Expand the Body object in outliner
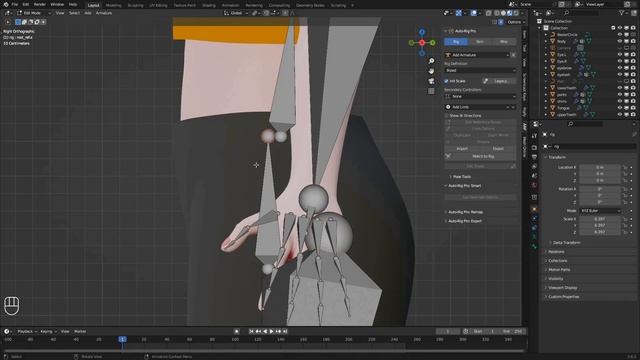Image resolution: width=640 pixels, height=360 pixels. click(x=546, y=41)
